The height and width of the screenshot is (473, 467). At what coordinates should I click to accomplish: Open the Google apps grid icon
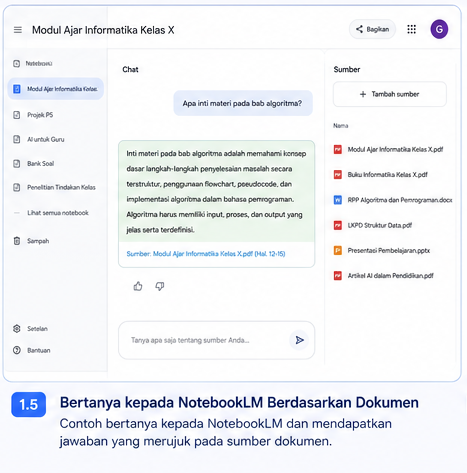[412, 29]
